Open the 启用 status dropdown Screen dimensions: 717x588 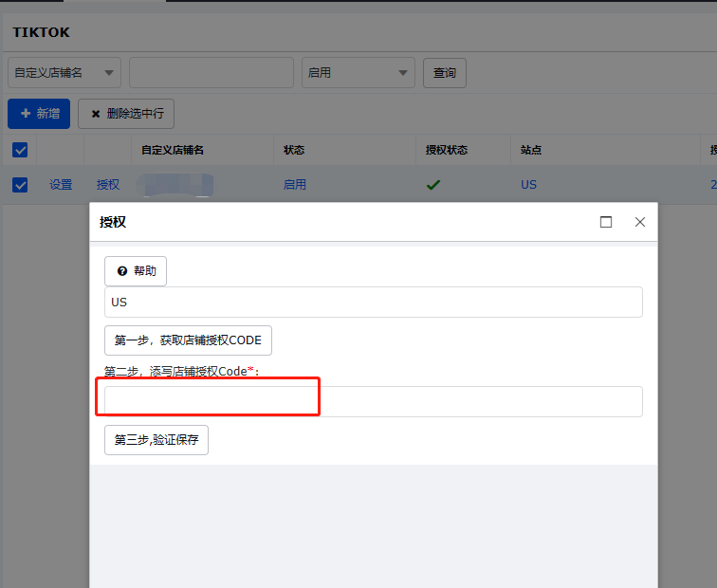point(358,72)
